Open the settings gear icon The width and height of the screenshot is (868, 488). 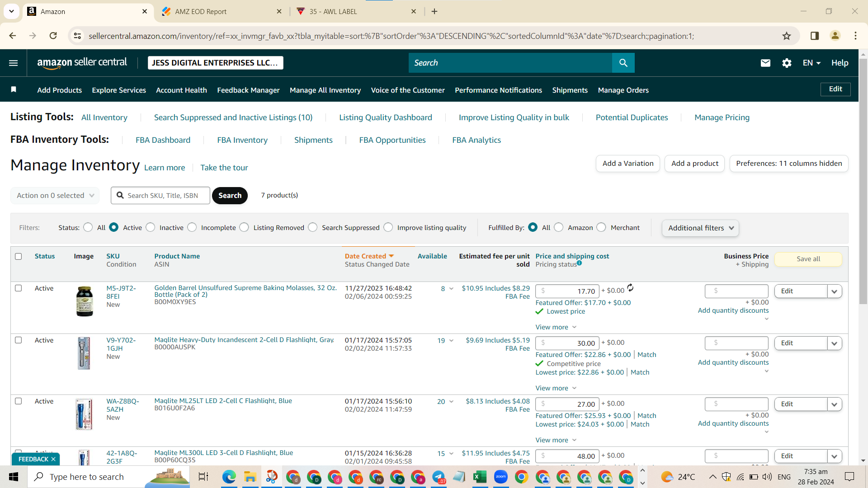pos(787,63)
